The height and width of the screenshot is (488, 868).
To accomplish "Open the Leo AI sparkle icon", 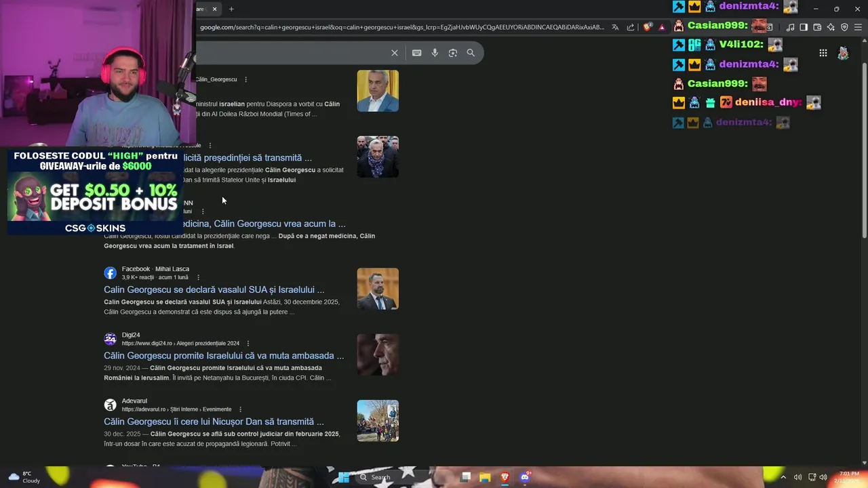I will (x=831, y=27).
